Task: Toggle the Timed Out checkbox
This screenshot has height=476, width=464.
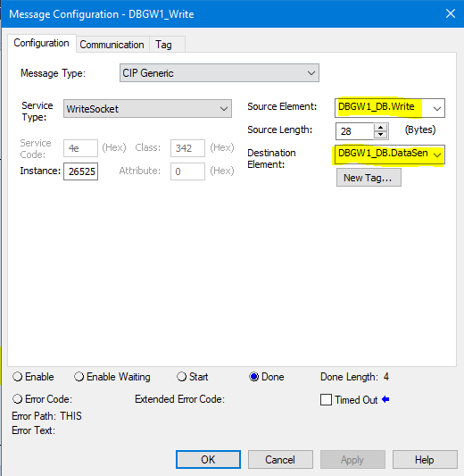Action: click(326, 400)
